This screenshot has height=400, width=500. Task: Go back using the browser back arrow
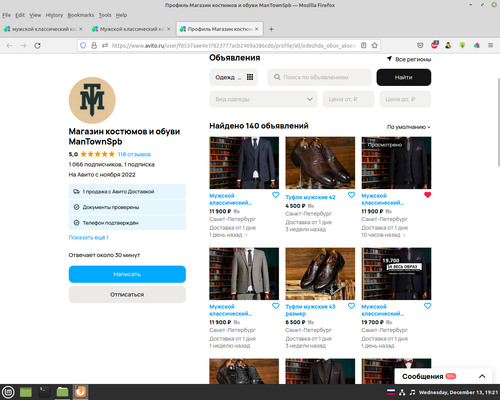(9, 45)
